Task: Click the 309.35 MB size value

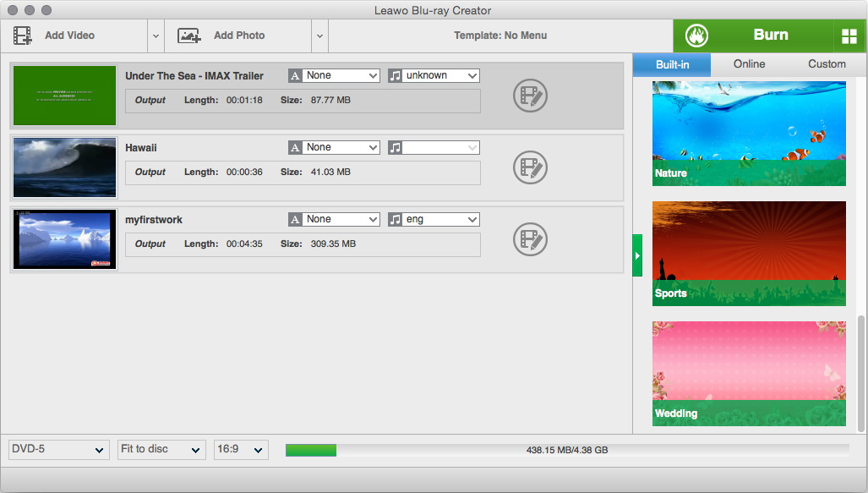Action: click(333, 244)
